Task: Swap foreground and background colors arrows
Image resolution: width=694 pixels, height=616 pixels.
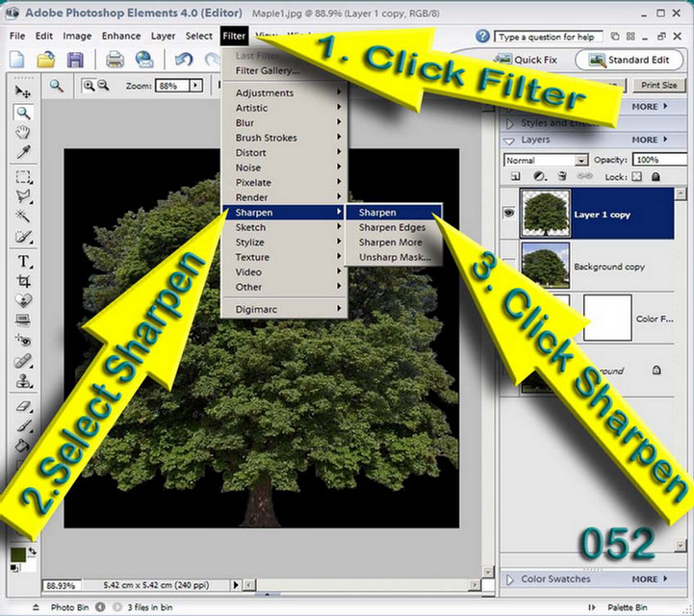Action: 32,551
